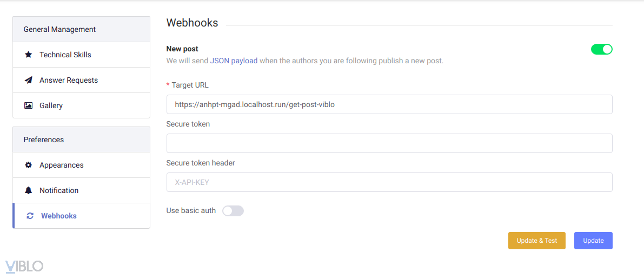644x279 pixels.
Task: Select Appearances in Preferences
Action: tap(62, 165)
